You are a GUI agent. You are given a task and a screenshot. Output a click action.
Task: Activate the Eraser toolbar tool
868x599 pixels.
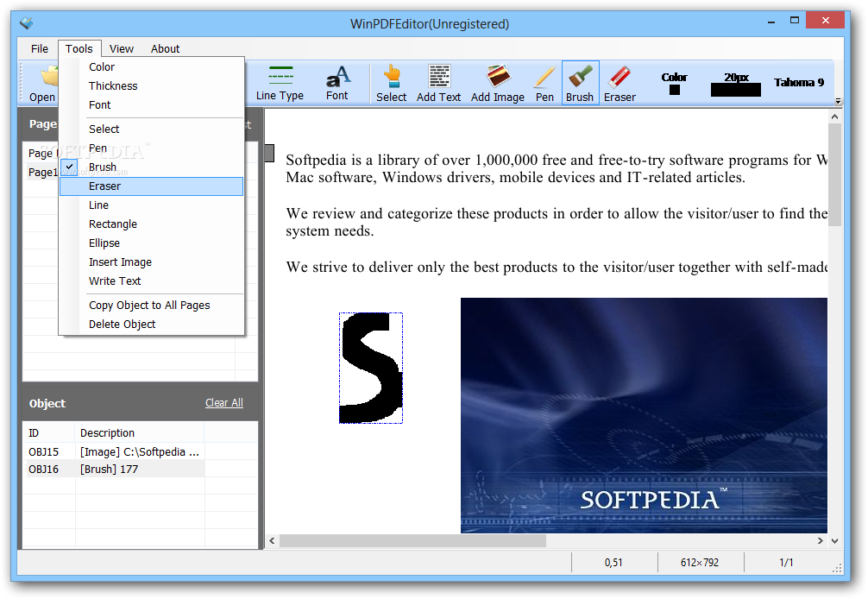[x=620, y=83]
